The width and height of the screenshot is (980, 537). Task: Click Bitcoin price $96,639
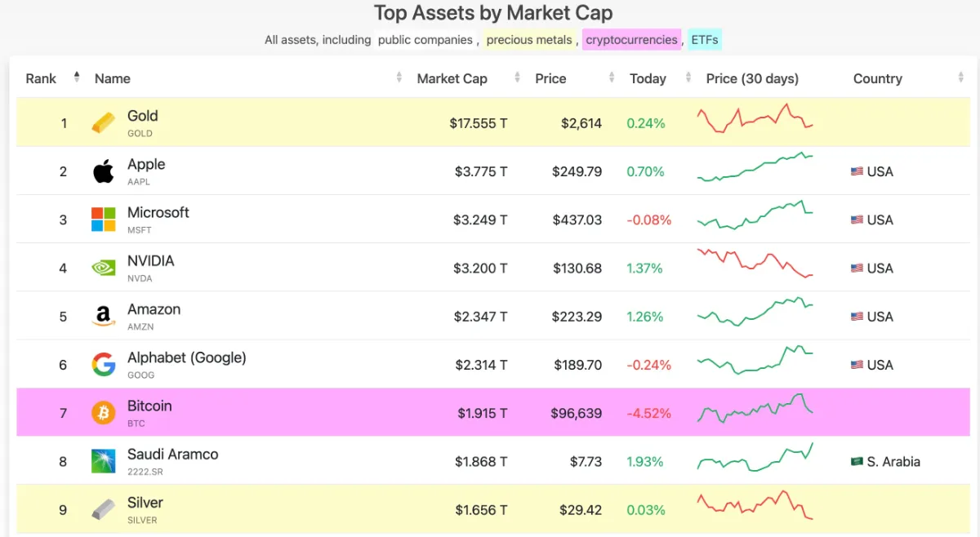tap(577, 413)
